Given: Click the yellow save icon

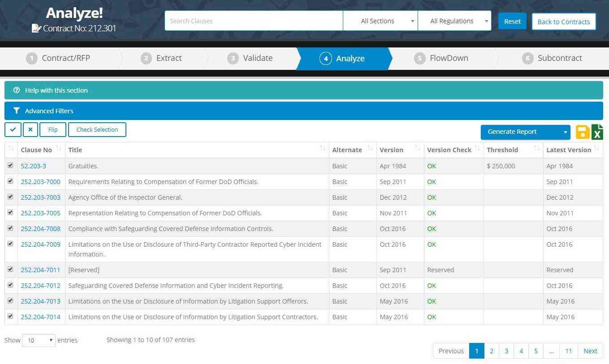Looking at the screenshot, I should [583, 132].
